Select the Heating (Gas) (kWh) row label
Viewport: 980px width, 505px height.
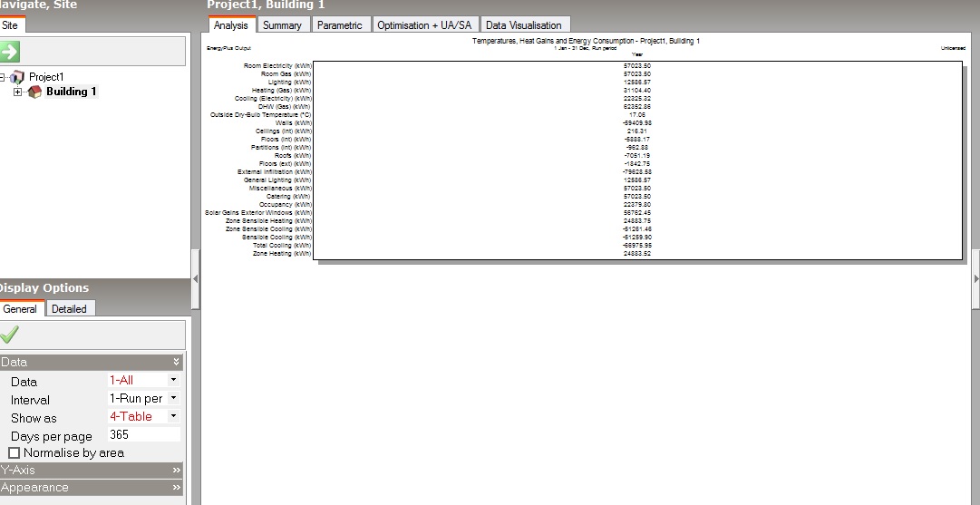tap(281, 90)
